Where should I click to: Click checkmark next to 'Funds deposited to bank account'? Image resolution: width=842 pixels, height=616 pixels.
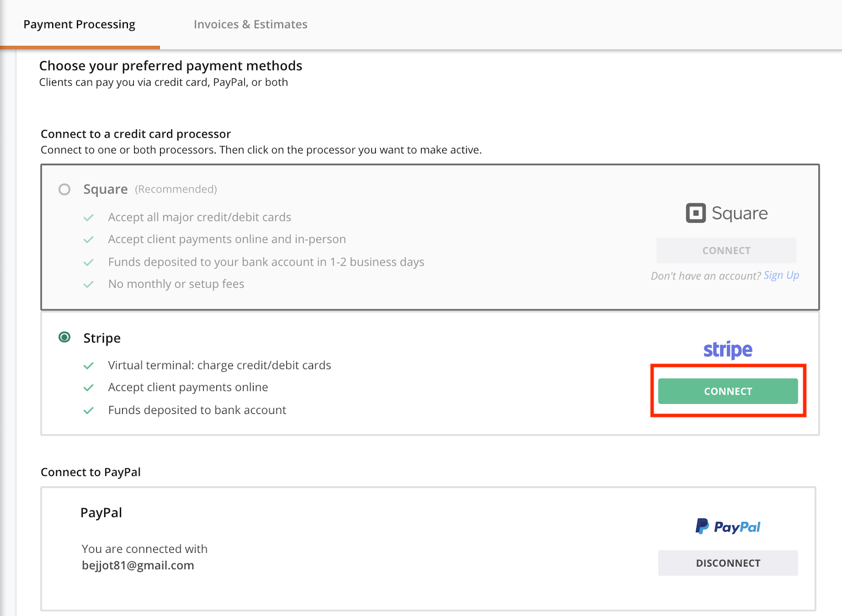[88, 410]
